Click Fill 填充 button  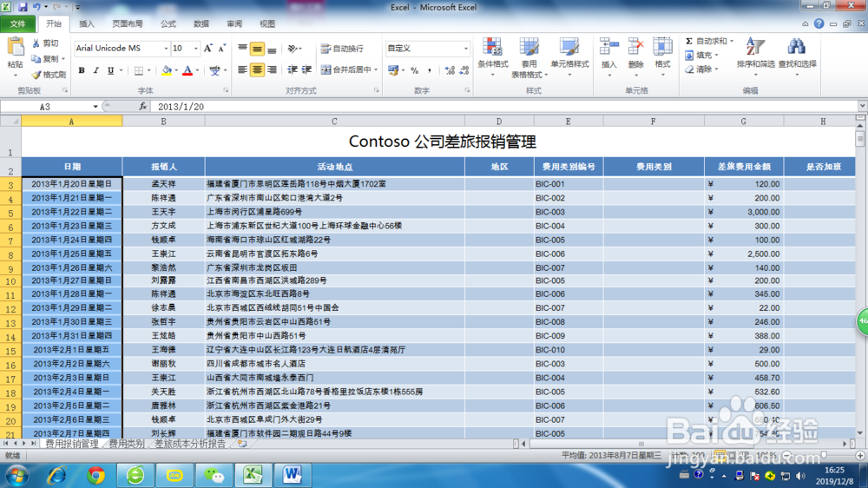[700, 56]
